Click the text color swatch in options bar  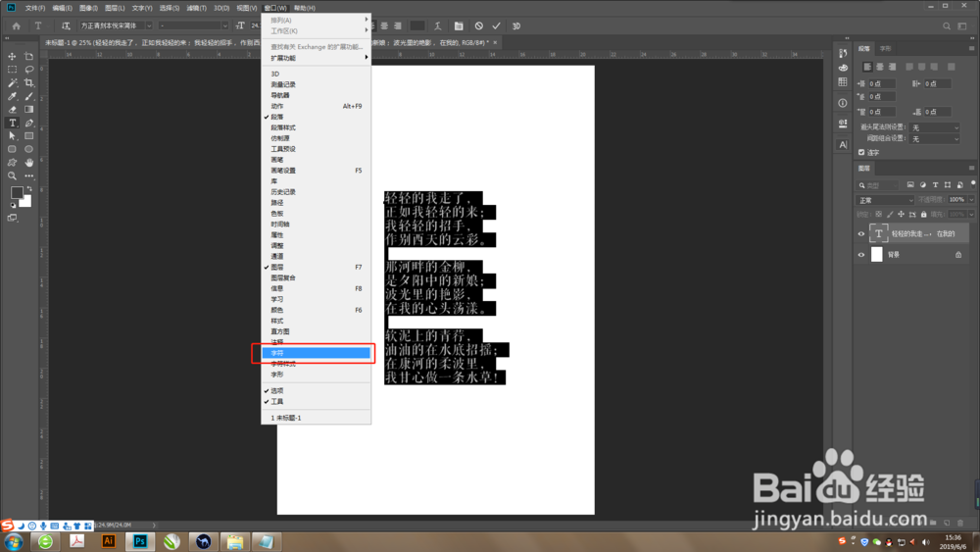point(417,25)
